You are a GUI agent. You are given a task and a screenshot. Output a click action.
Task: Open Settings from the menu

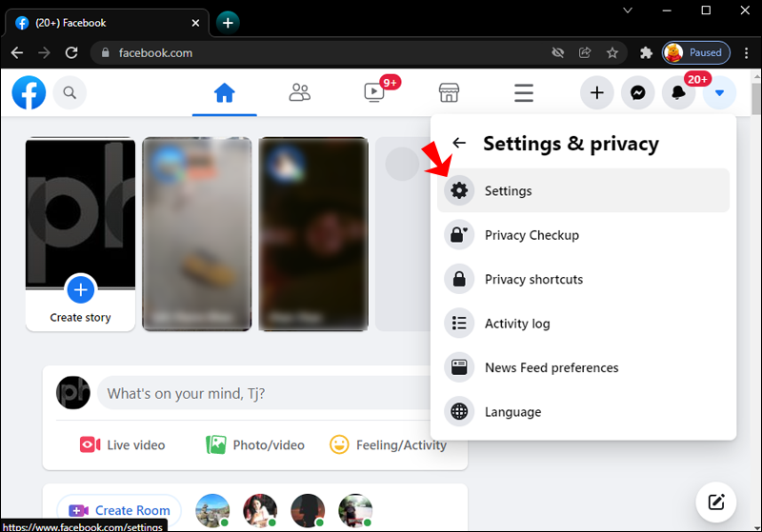point(583,190)
